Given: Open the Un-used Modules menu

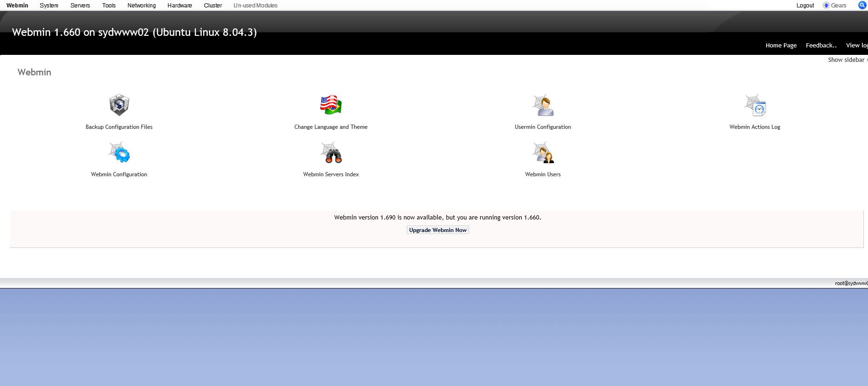Looking at the screenshot, I should (255, 6).
